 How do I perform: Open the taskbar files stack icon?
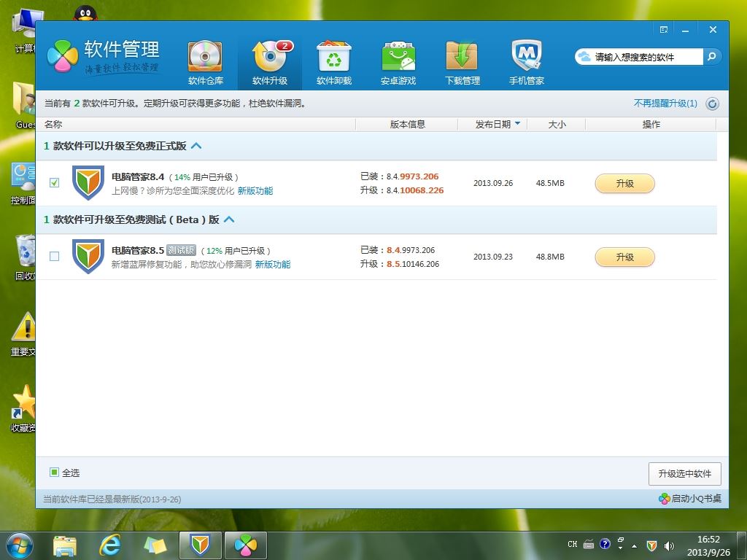coord(155,545)
